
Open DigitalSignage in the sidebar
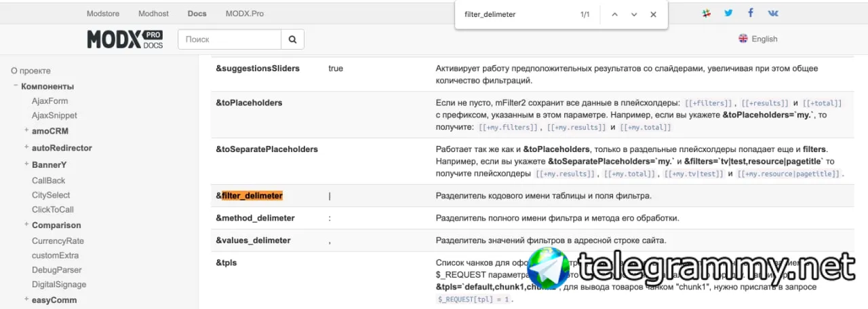click(59, 285)
